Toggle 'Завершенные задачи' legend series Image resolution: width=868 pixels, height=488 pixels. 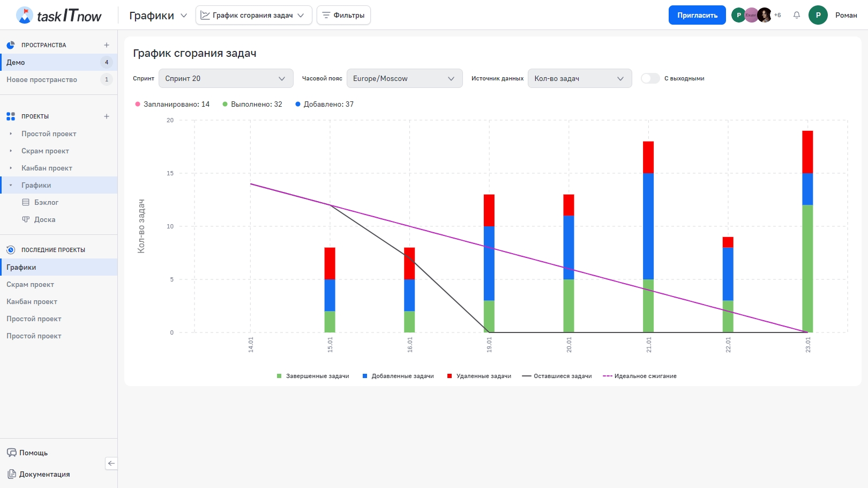pos(313,376)
